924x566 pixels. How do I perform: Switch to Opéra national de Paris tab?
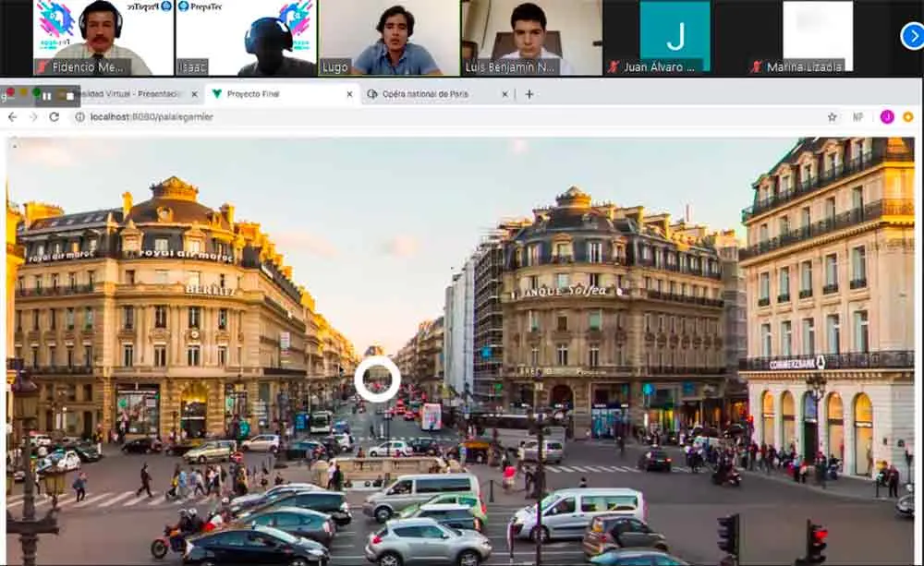[430, 94]
